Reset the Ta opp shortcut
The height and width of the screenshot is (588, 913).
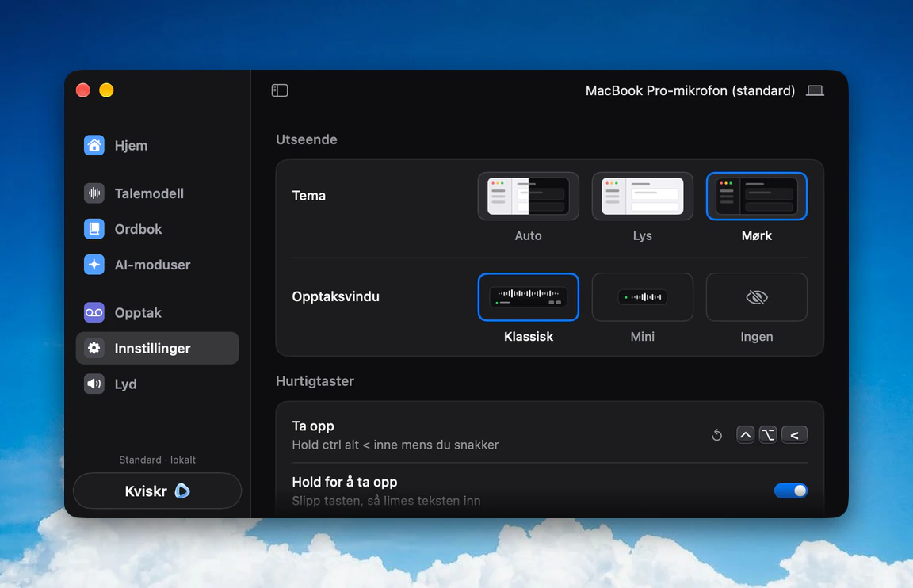[716, 435]
